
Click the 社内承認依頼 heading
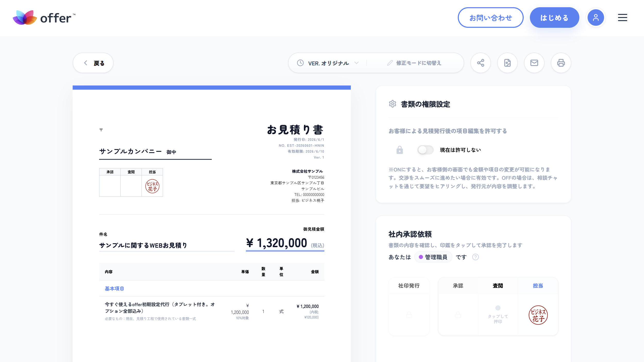click(x=410, y=234)
